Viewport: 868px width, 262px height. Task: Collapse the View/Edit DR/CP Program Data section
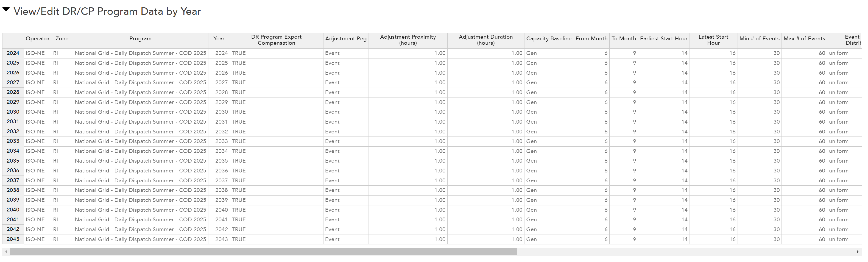[6, 9]
